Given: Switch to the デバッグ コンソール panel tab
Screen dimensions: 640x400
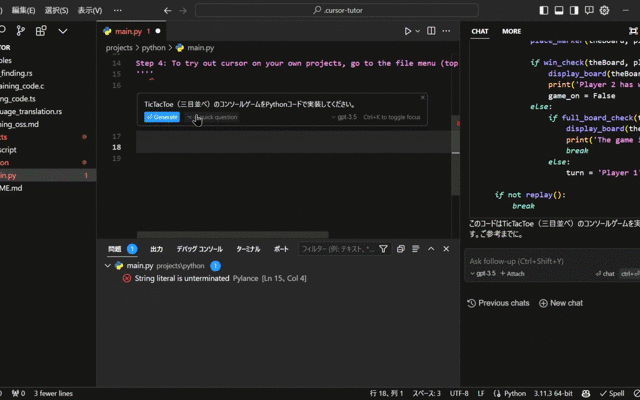Looking at the screenshot, I should (x=200, y=249).
